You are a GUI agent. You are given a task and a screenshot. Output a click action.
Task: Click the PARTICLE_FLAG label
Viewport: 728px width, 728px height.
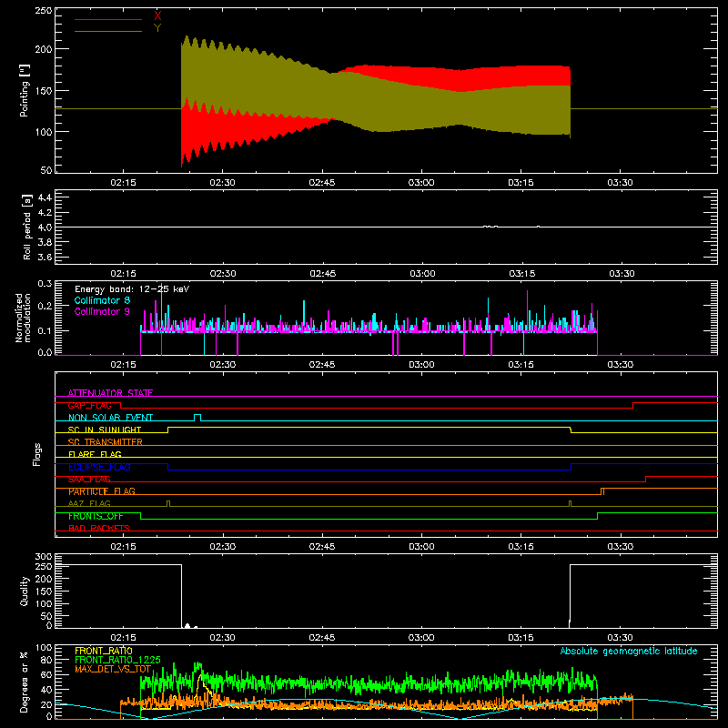point(102,491)
